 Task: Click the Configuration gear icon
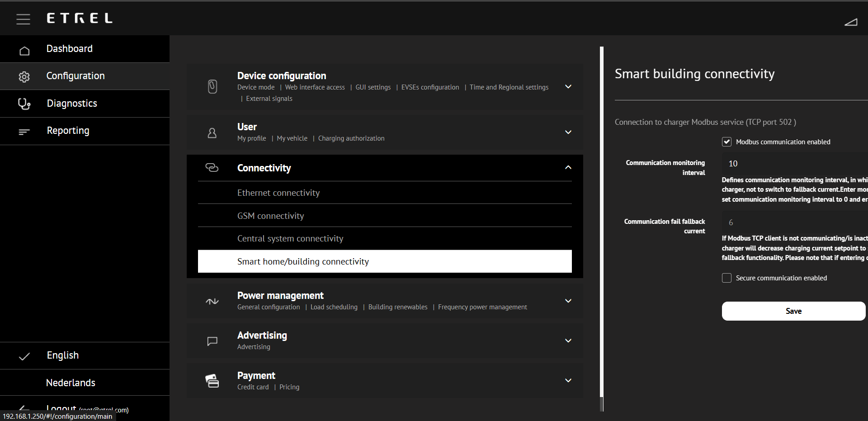pyautogui.click(x=24, y=77)
